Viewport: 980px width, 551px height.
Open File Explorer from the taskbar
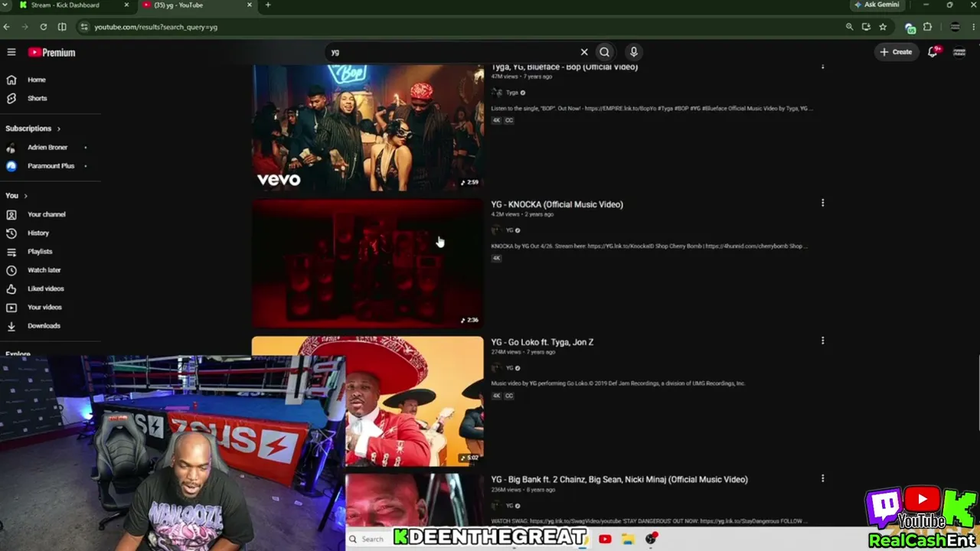pyautogui.click(x=628, y=539)
